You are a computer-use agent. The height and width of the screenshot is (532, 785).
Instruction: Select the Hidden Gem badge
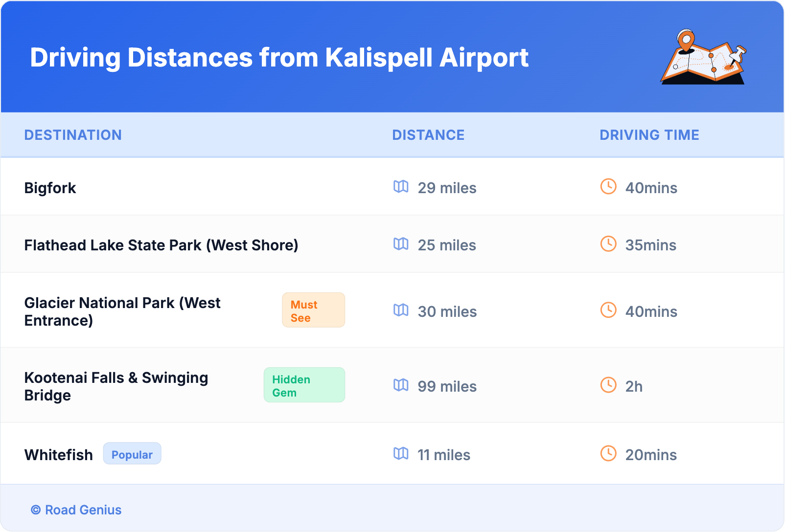coord(304,385)
